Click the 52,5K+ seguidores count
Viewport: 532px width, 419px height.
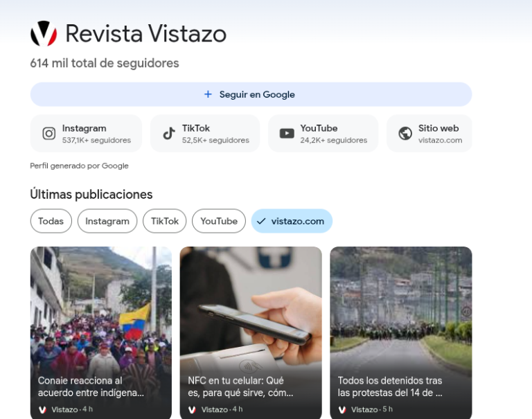[x=215, y=140]
